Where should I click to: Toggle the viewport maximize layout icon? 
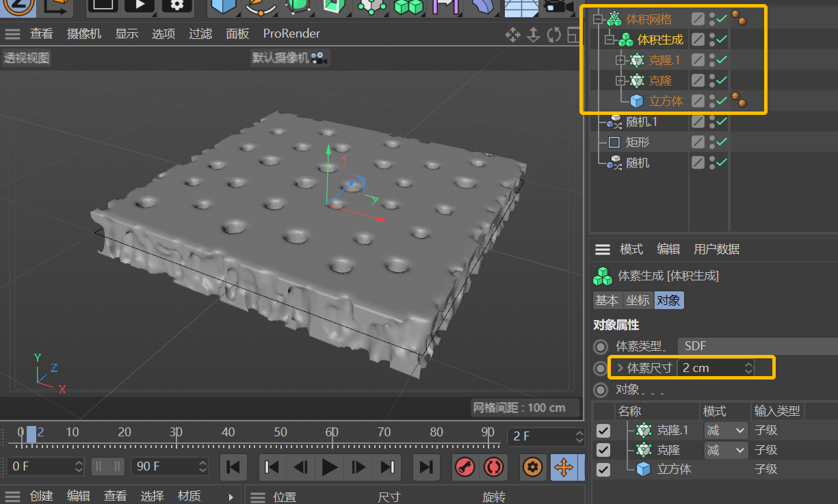[573, 34]
